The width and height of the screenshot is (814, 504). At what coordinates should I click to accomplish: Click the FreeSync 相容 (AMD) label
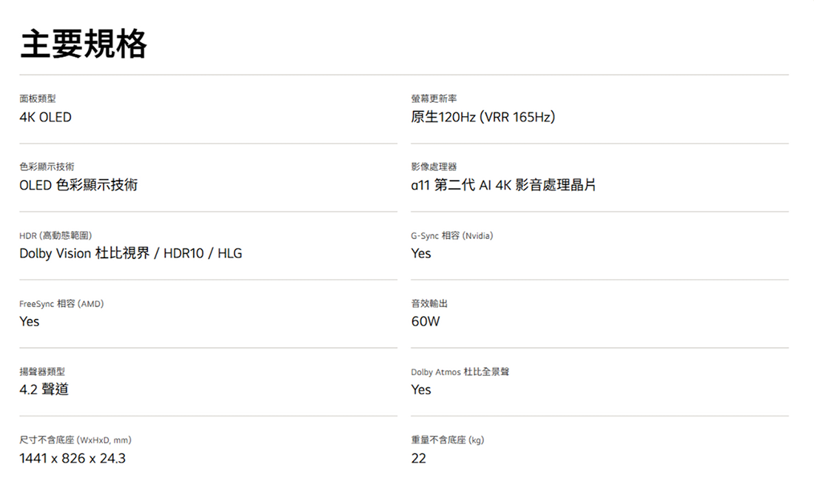coord(61,303)
